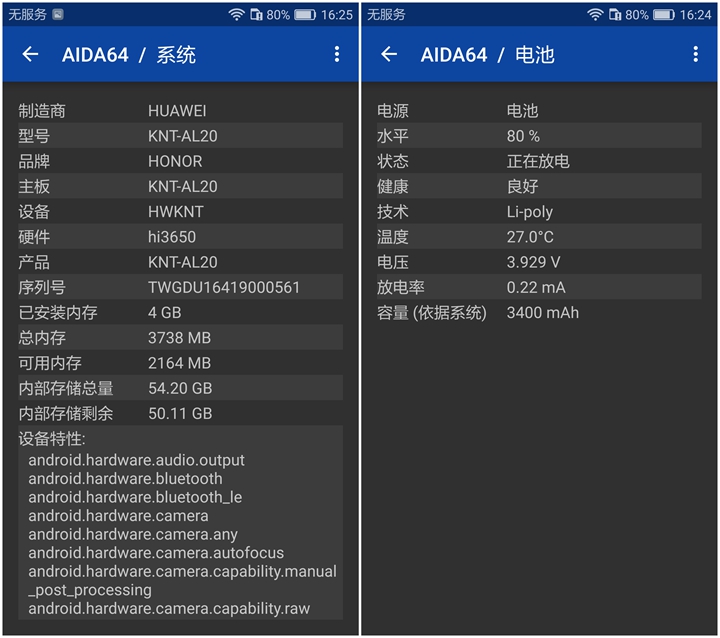The width and height of the screenshot is (720, 638).
Task: Tap the AIDA64 / 系统 title
Action: (x=129, y=55)
